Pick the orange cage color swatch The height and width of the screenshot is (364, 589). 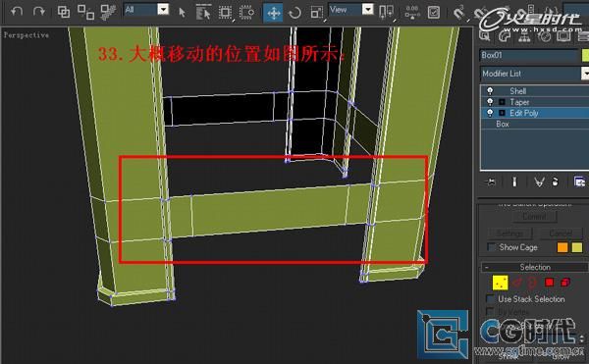562,247
